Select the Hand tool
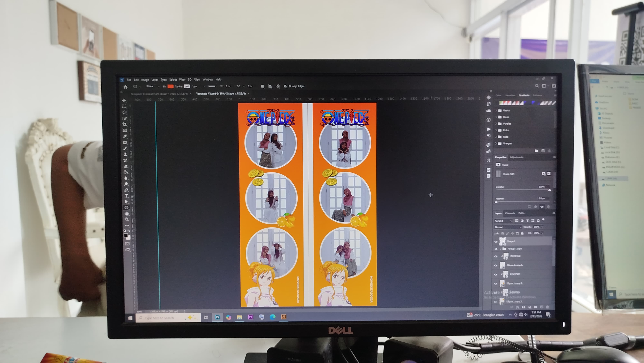The height and width of the screenshot is (363, 644). click(127, 213)
